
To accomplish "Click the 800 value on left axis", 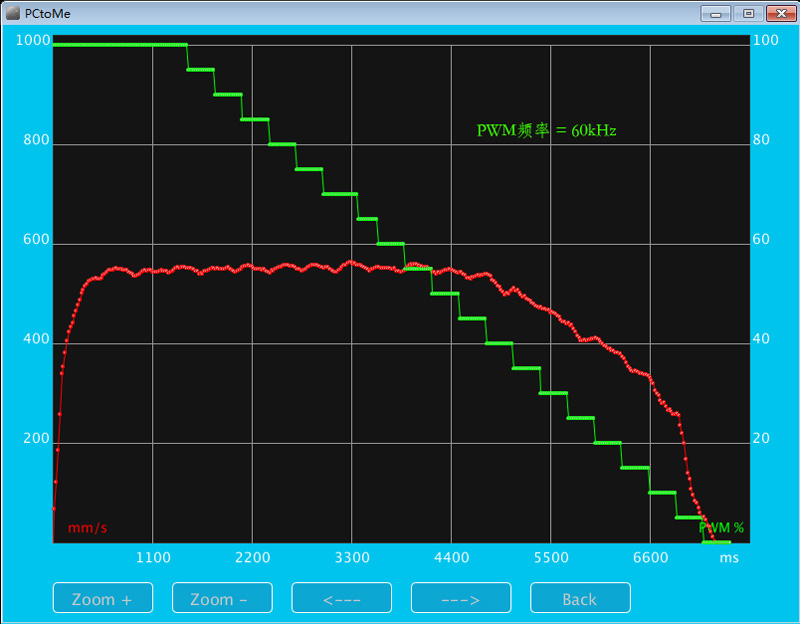I will (x=37, y=139).
